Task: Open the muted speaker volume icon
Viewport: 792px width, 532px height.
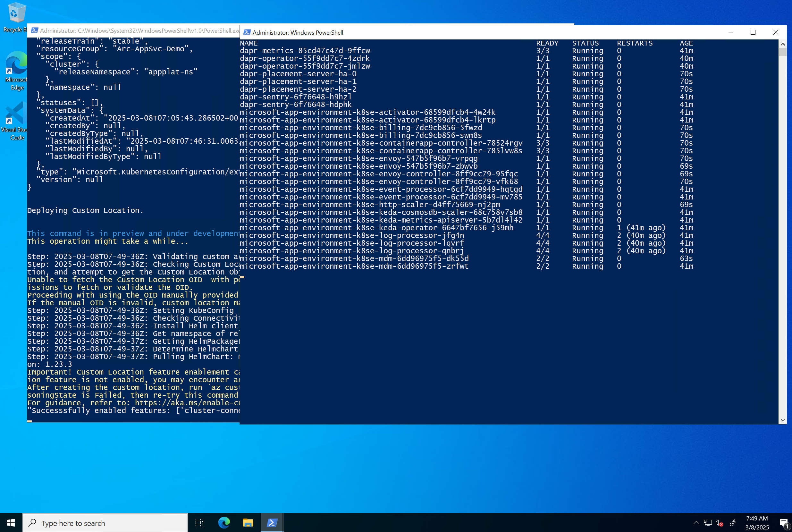Action: [x=720, y=523]
